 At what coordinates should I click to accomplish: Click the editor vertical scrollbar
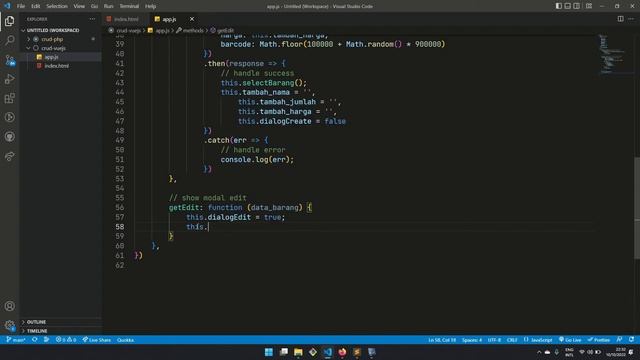(637, 207)
